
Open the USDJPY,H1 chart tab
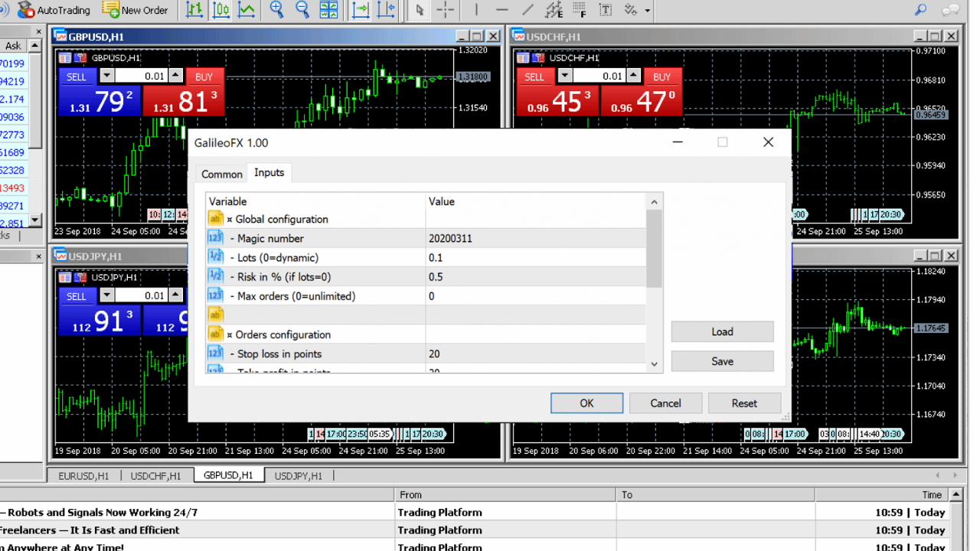coord(299,475)
